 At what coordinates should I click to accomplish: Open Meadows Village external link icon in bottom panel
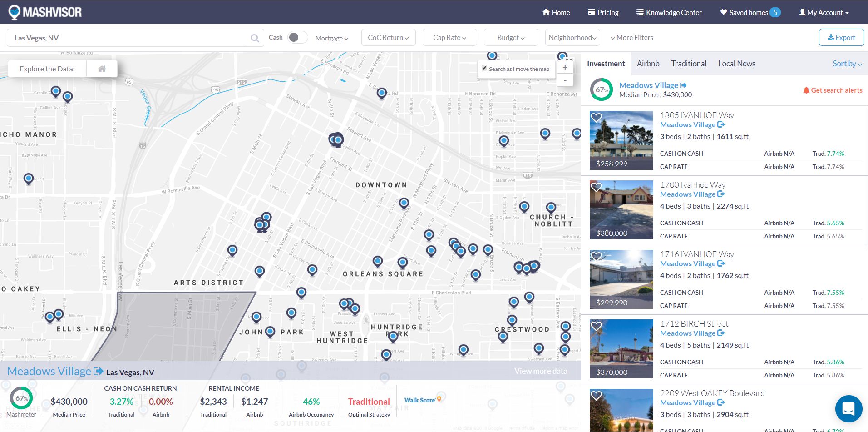click(x=98, y=371)
